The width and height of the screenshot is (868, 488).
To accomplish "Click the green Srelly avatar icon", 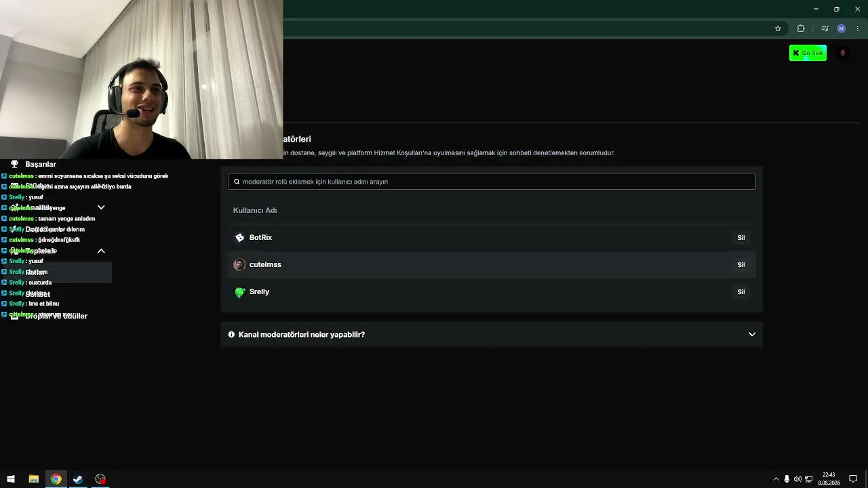I will [x=239, y=292].
